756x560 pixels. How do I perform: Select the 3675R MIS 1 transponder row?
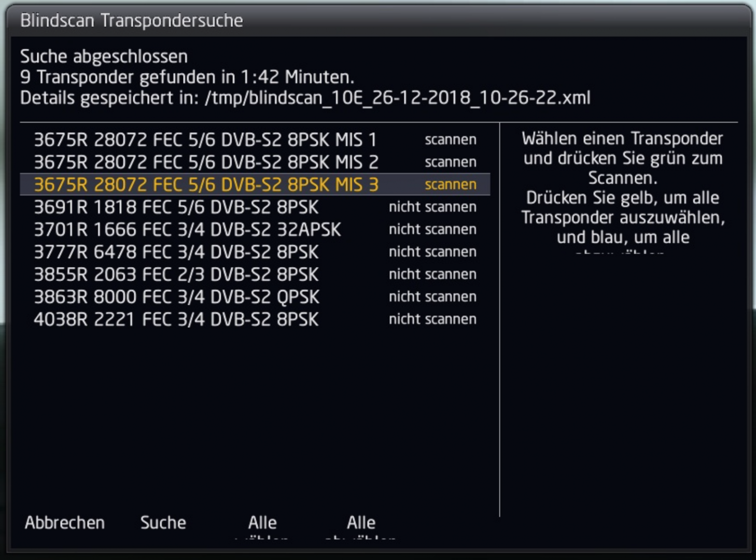pyautogui.click(x=206, y=138)
